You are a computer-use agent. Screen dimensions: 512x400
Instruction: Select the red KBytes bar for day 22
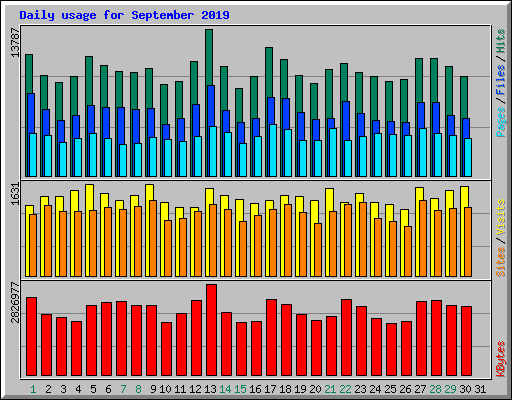346,337
